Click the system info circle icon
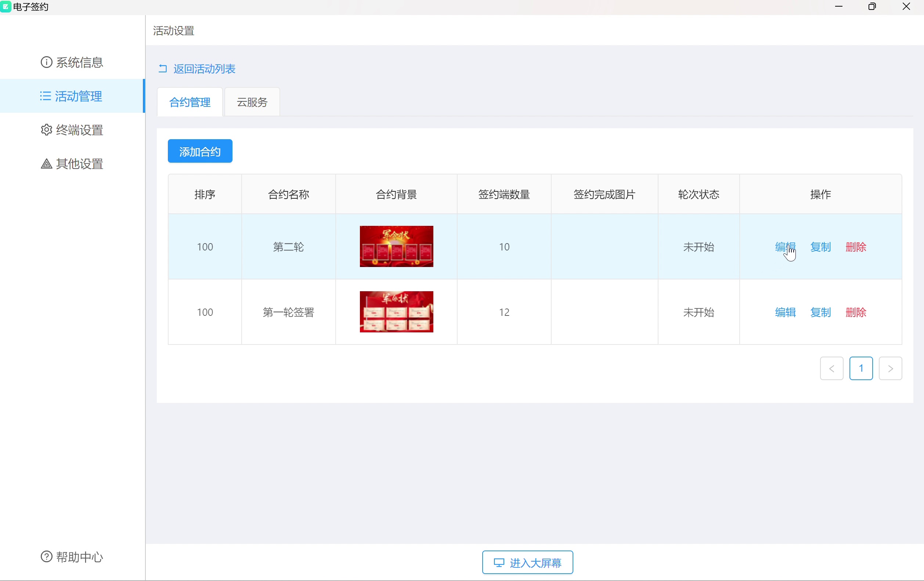The image size is (924, 581). click(46, 62)
